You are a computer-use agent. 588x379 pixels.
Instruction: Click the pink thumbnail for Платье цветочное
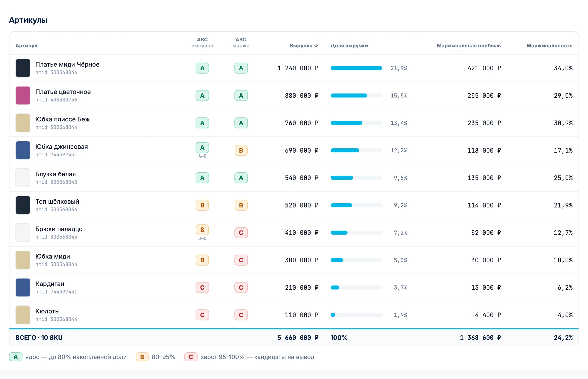pyautogui.click(x=23, y=95)
